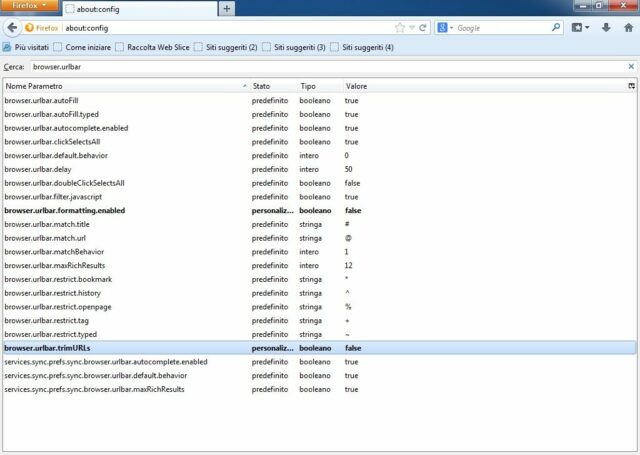Bookmark this page with the star icon
The image size is (640, 455).
click(399, 28)
